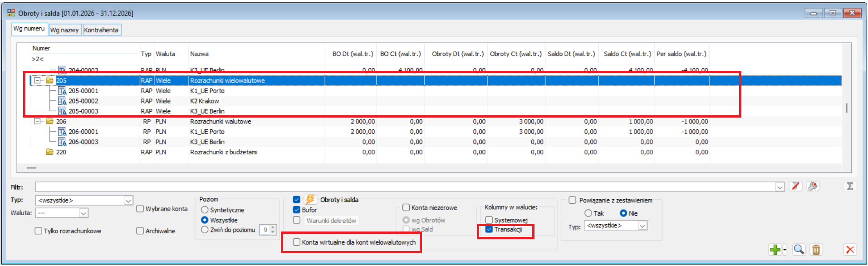Click the sigma summation icon
Viewport: 868px width, 266px height.
click(x=850, y=187)
